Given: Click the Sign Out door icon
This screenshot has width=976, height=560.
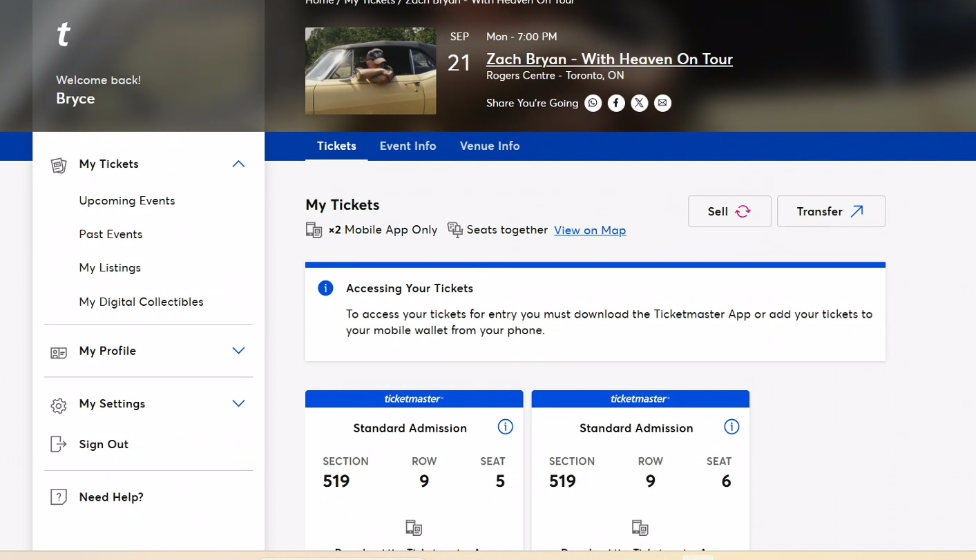Looking at the screenshot, I should [59, 444].
